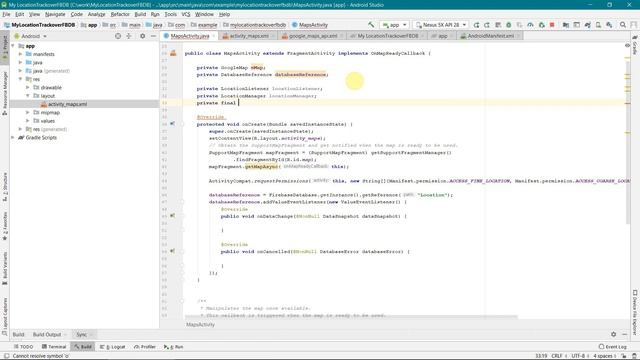Viewport: 640px width, 360px height.
Task: Click the Run app icon in toolbar
Action: click(476, 25)
